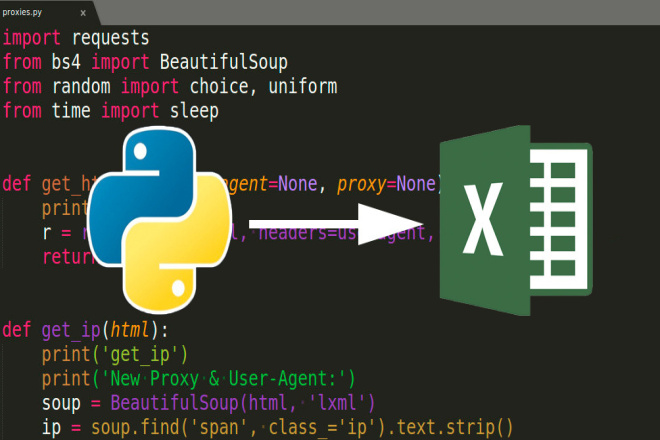Click the 'proxy' parameter before '=None'
Viewport: 660px width, 440px height.
click(362, 184)
